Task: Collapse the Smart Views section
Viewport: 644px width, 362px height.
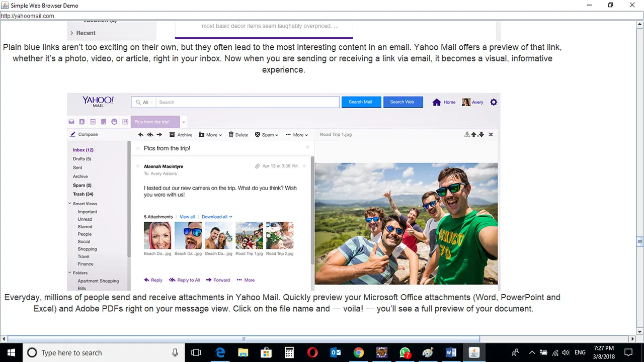Action: pyautogui.click(x=70, y=204)
